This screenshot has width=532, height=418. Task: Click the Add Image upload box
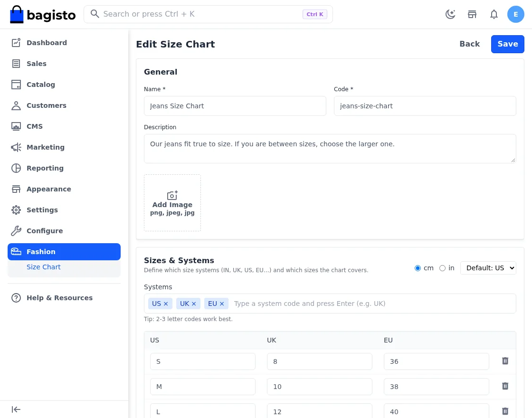pos(172,203)
